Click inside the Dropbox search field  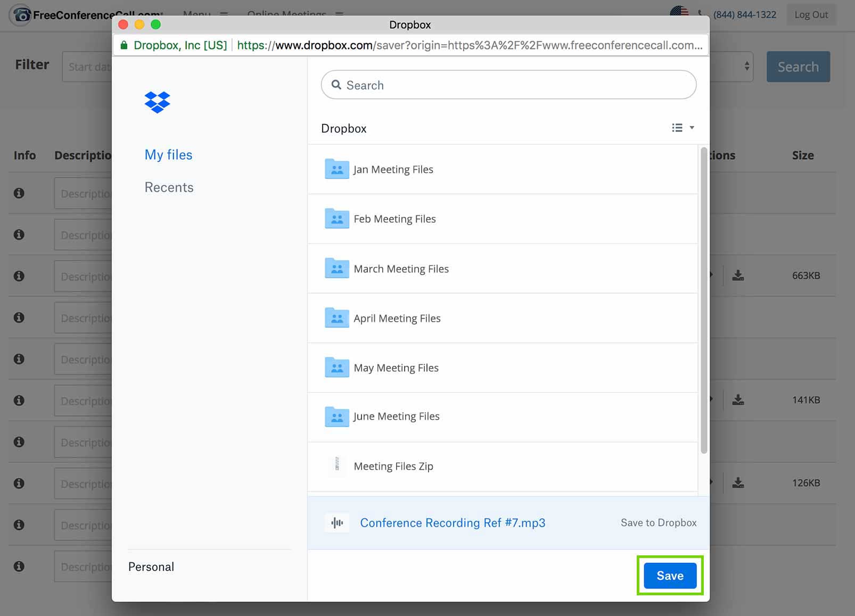point(479,85)
